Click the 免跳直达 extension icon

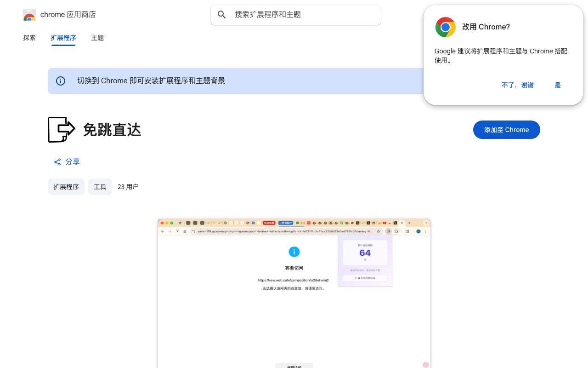point(62,130)
